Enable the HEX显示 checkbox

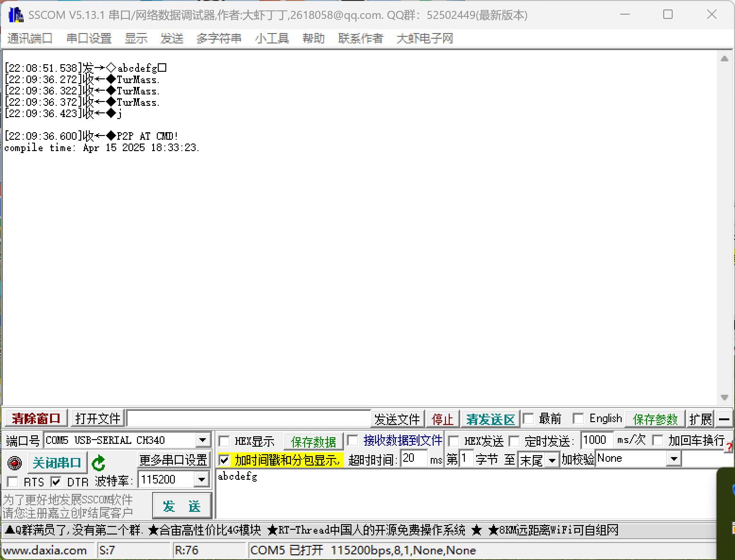pos(224,441)
